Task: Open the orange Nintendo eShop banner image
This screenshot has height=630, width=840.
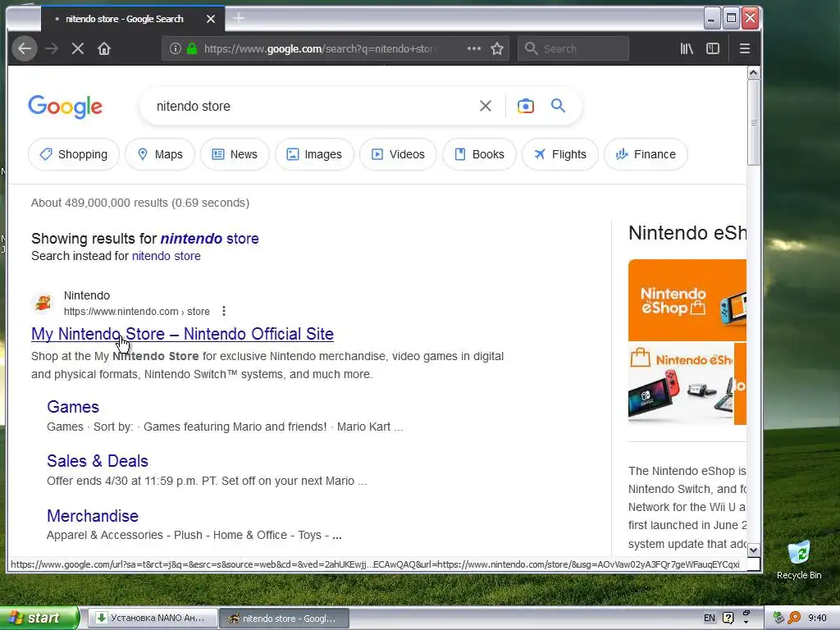Action: tap(687, 300)
